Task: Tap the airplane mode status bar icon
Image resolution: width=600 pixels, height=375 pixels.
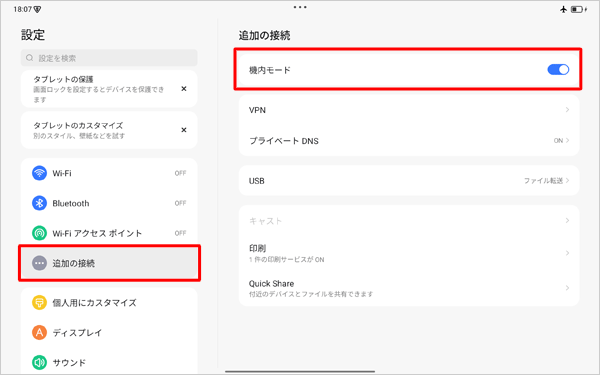Action: [563, 9]
